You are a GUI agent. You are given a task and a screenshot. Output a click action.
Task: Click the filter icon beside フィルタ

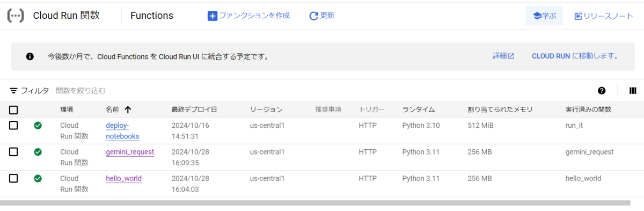(13, 91)
